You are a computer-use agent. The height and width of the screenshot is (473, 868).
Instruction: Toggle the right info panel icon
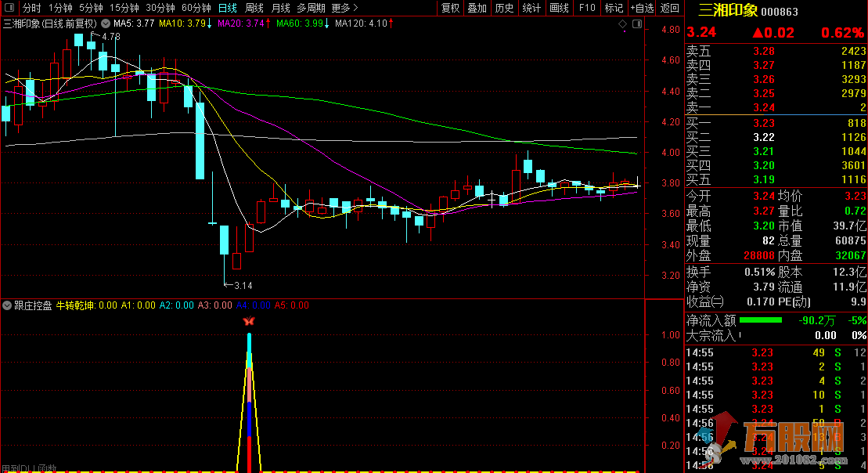[637, 23]
